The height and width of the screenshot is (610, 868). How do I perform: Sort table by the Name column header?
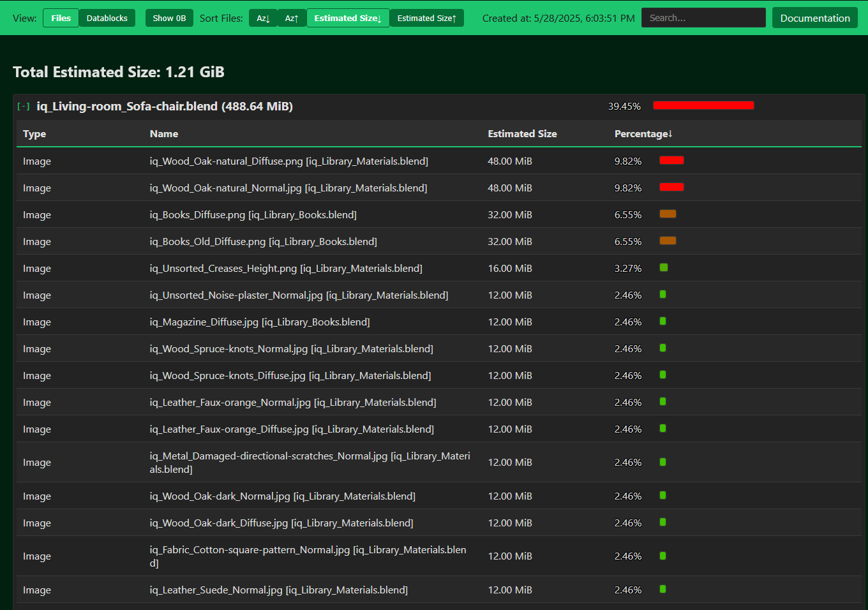coord(164,134)
